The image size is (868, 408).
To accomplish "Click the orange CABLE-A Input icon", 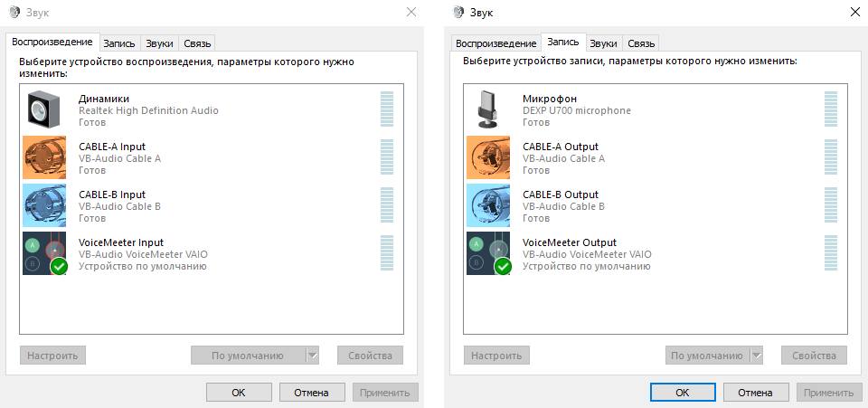I will [x=44, y=157].
